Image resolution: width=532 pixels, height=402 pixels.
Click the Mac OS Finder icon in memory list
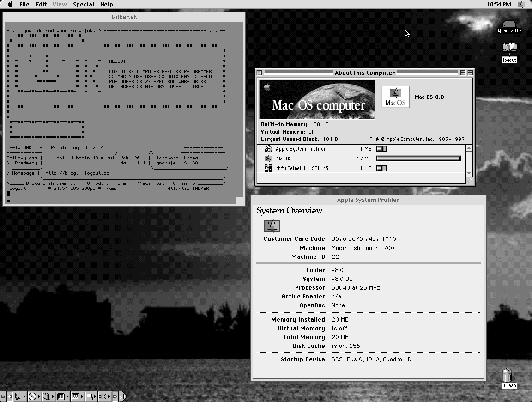pyautogui.click(x=268, y=158)
